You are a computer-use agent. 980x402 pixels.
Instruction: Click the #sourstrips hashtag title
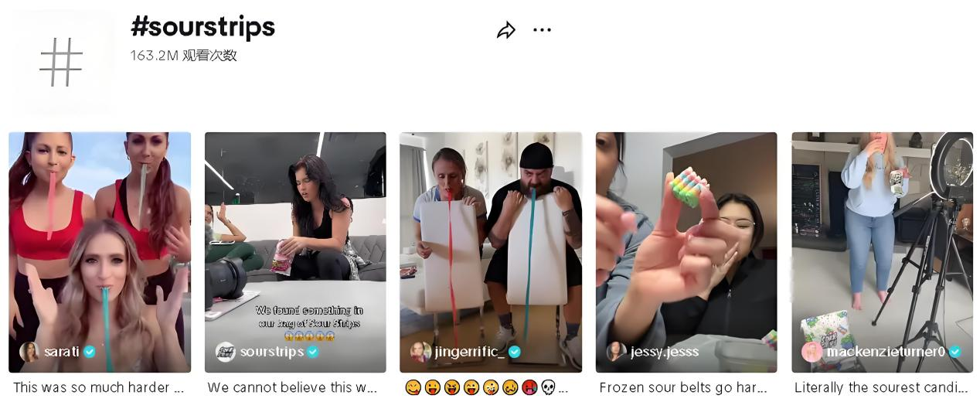pos(203,26)
